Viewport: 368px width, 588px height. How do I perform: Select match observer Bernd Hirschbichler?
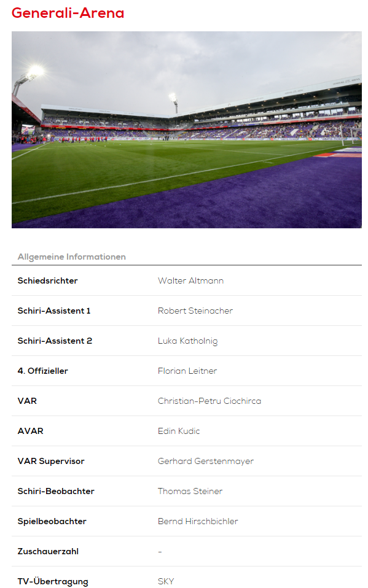[198, 521]
